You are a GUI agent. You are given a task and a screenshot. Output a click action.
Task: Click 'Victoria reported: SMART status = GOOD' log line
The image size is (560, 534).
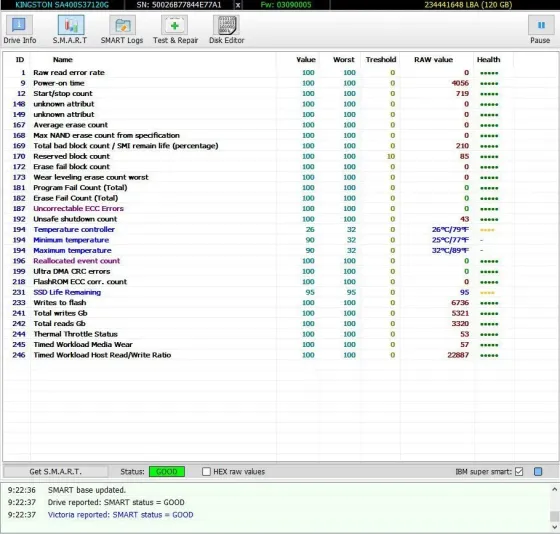[x=121, y=515]
